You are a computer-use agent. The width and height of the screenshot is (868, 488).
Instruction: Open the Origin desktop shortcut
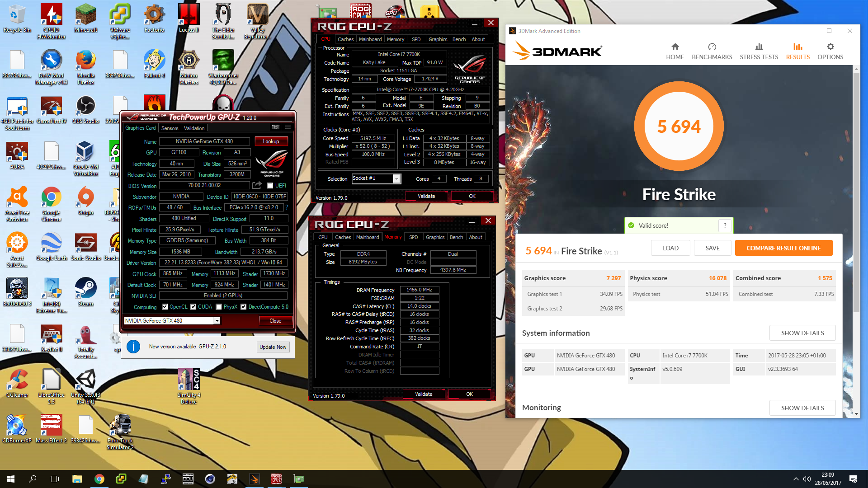(x=86, y=201)
